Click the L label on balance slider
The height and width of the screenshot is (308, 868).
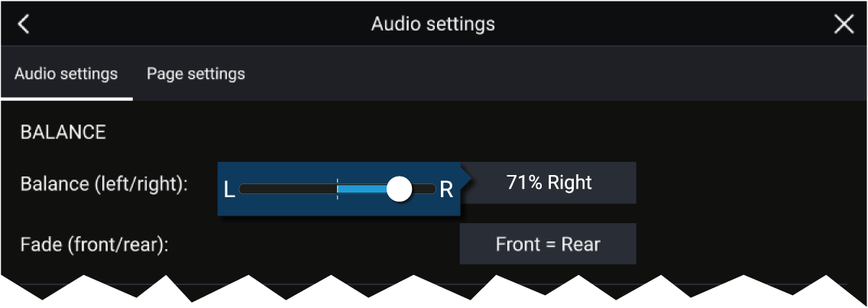point(229,190)
